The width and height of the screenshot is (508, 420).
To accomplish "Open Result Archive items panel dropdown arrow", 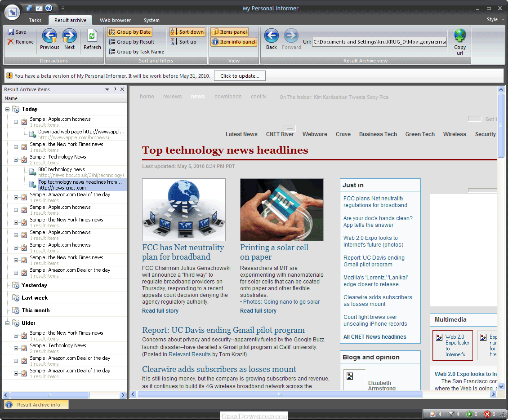I will [107, 89].
